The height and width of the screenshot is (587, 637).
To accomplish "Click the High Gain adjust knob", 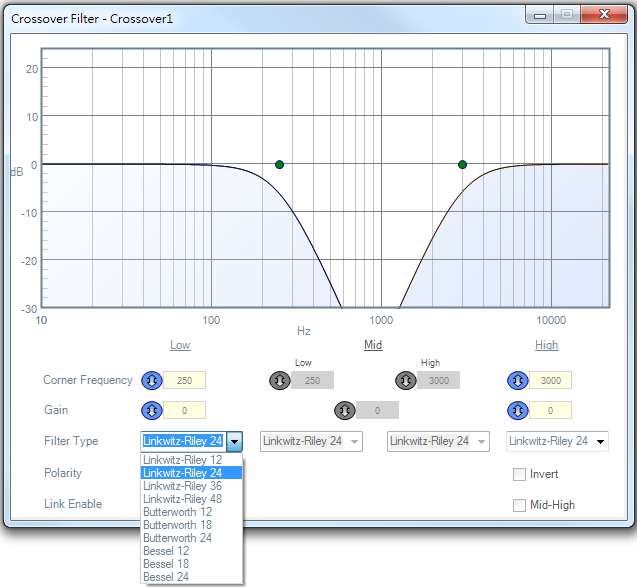I will 518,411.
